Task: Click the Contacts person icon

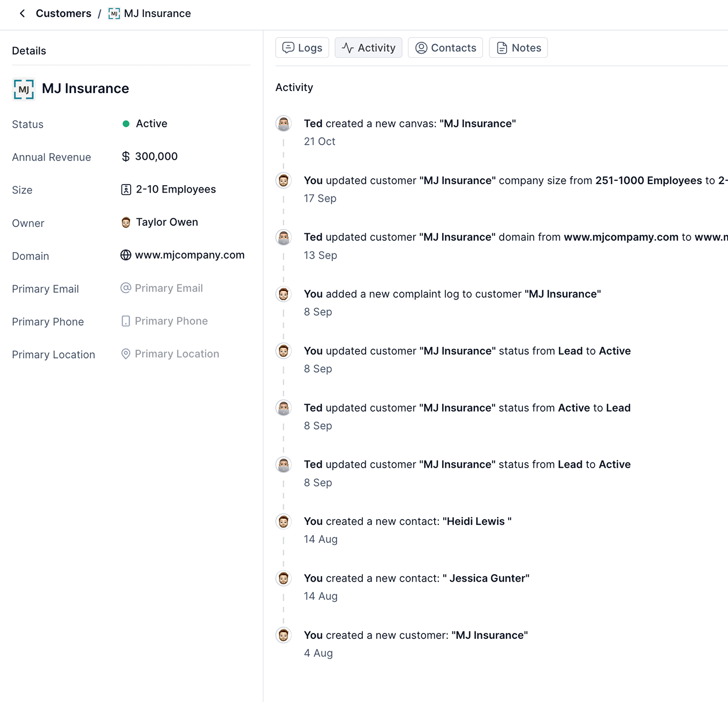Action: (421, 48)
